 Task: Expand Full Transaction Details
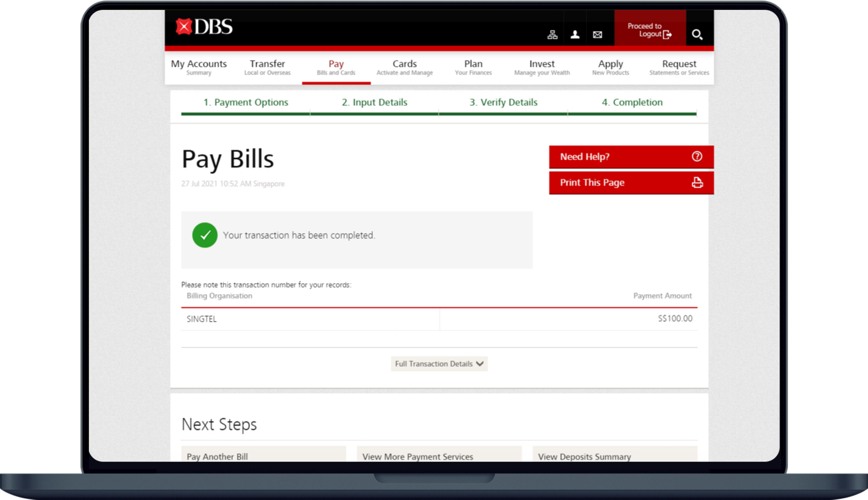pyautogui.click(x=439, y=364)
